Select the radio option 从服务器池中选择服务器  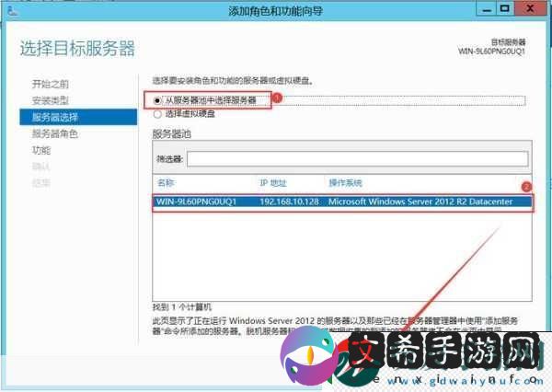click(x=157, y=100)
